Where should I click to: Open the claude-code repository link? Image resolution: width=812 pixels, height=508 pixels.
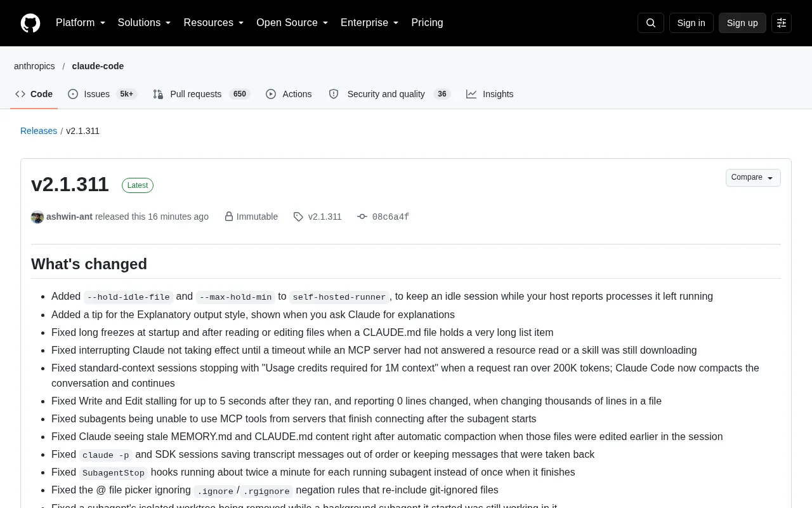click(98, 66)
